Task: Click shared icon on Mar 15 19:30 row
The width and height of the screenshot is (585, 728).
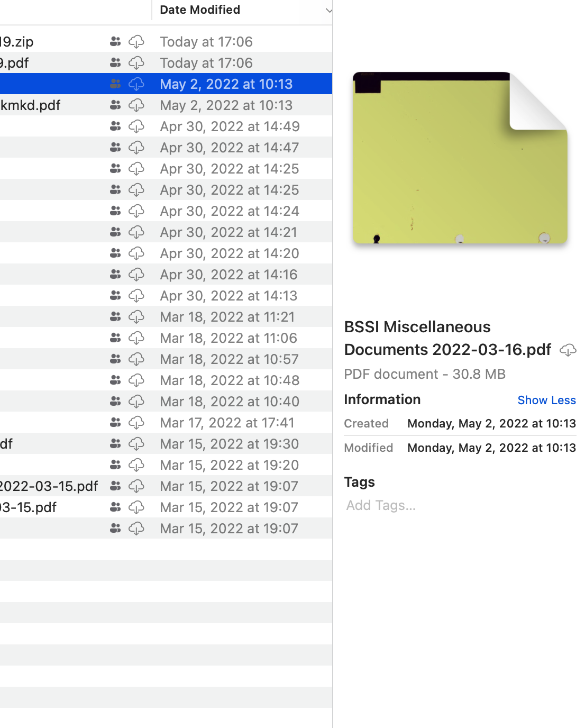Action: 115,444
